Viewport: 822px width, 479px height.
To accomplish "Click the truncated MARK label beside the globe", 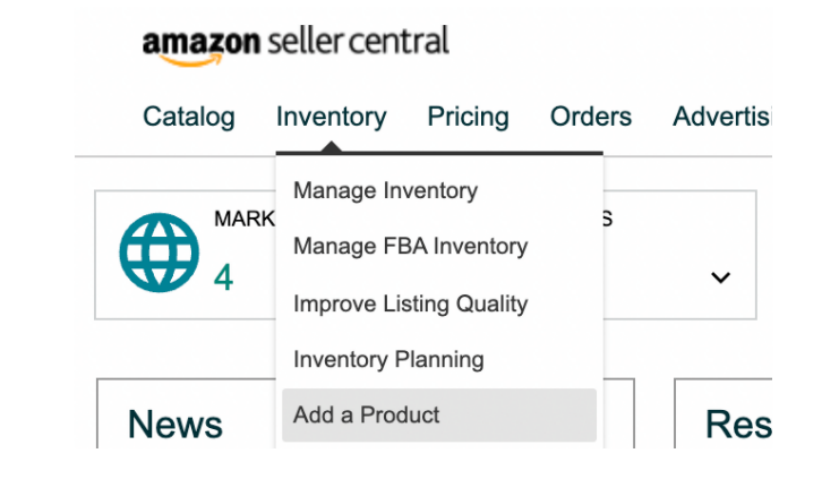I will (244, 219).
